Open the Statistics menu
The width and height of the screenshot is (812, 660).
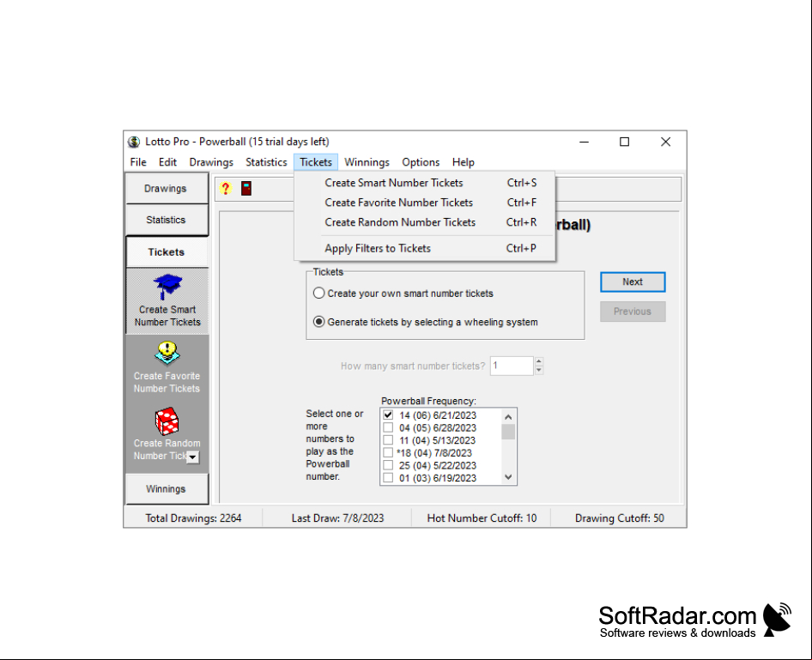(266, 162)
